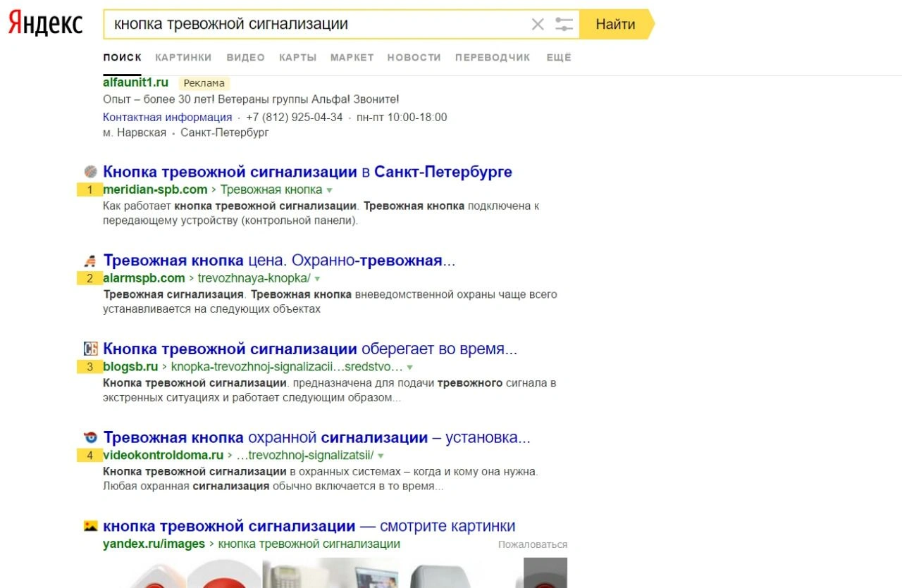
Task: Click the blogsb.ru favicon
Action: tap(90, 349)
